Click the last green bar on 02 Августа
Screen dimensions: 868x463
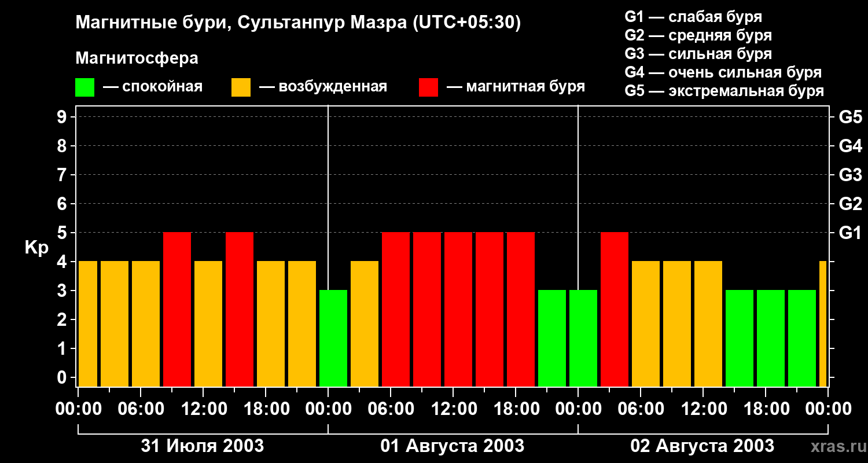point(802,339)
